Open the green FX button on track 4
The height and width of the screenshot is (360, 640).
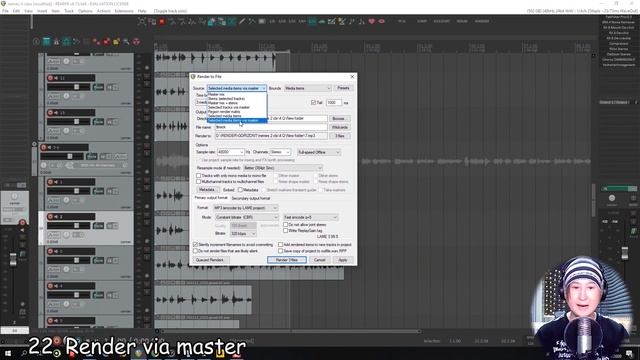[x=98, y=295]
